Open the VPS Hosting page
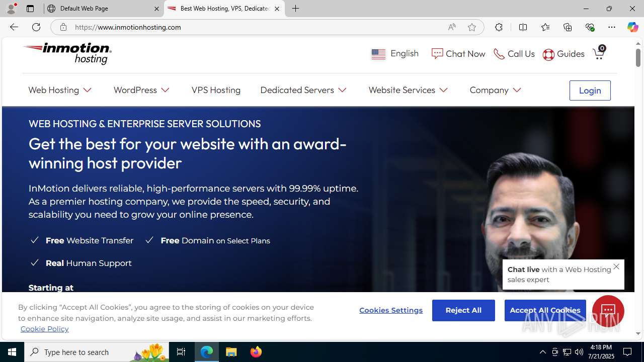The image size is (644, 362). 216,90
